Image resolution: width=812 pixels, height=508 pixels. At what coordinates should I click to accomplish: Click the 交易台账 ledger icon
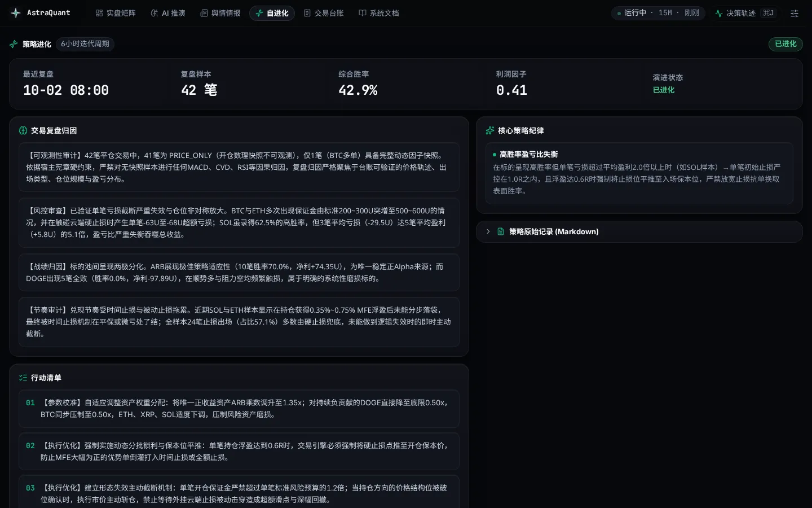pos(307,13)
